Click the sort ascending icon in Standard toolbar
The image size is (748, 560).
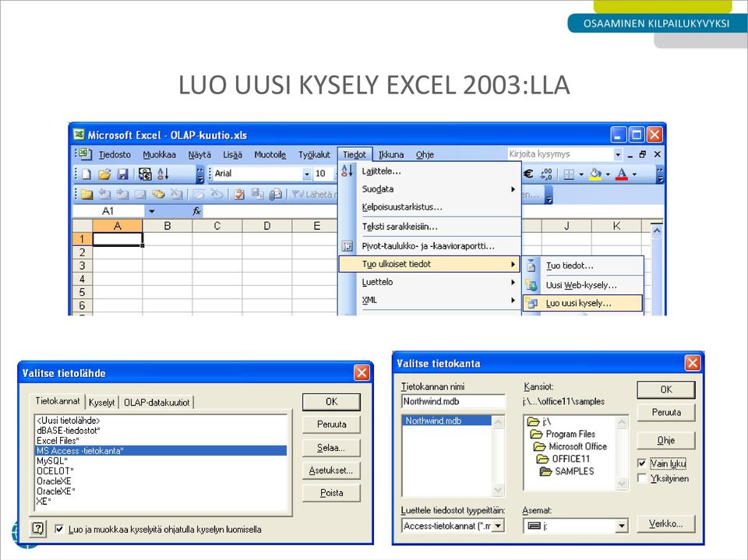pyautogui.click(x=163, y=174)
